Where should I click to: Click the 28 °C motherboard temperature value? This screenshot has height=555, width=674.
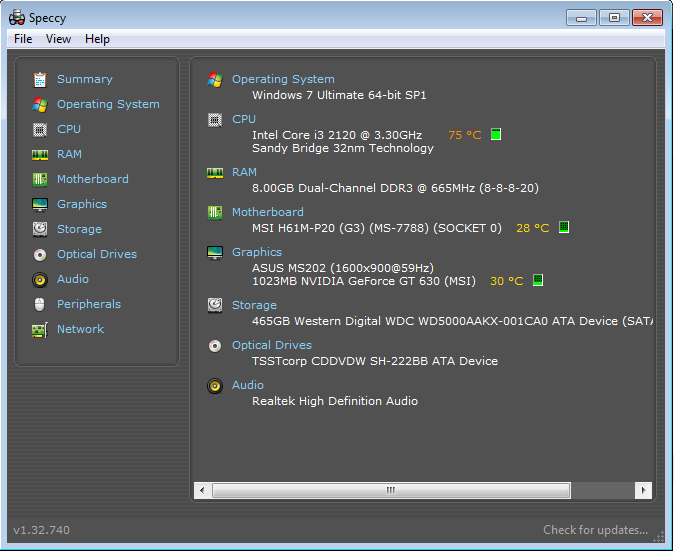tap(533, 228)
